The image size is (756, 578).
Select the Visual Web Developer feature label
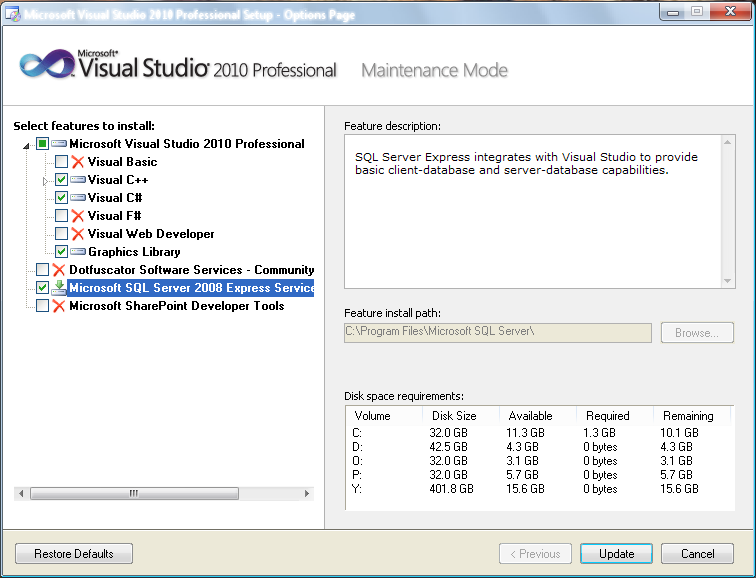[x=151, y=234]
